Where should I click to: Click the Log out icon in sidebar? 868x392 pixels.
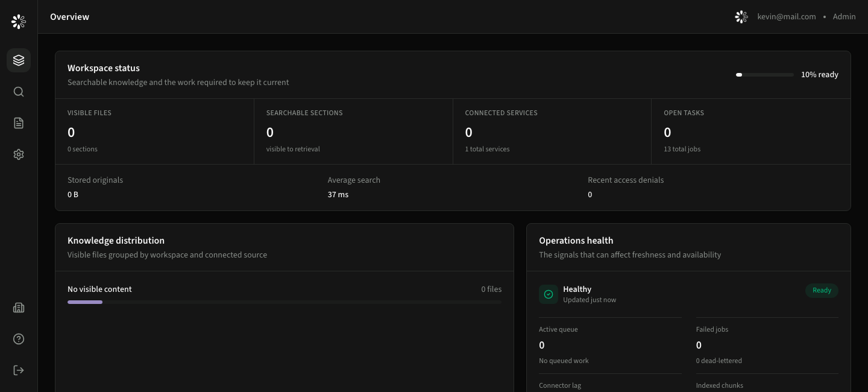click(19, 370)
